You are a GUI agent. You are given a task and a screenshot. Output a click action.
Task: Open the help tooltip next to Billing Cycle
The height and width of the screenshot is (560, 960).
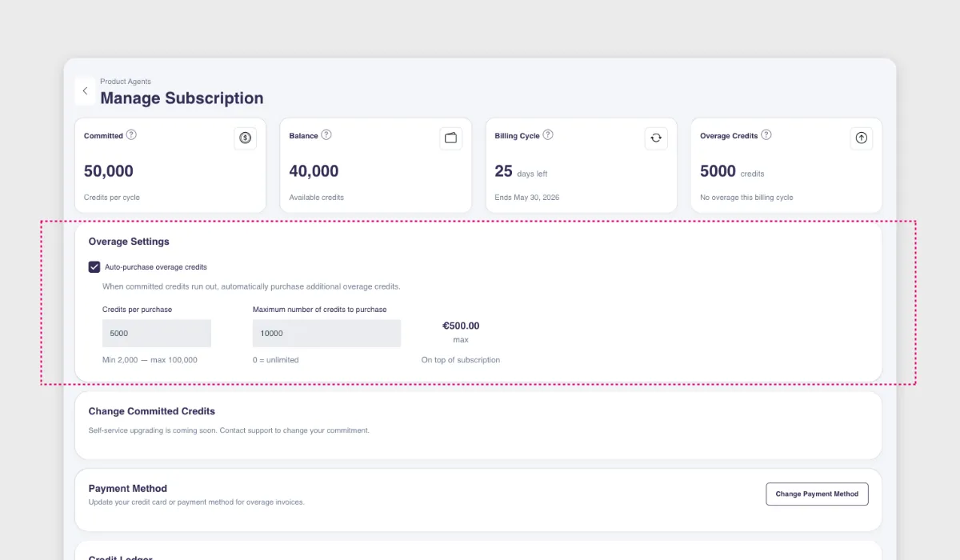(548, 135)
